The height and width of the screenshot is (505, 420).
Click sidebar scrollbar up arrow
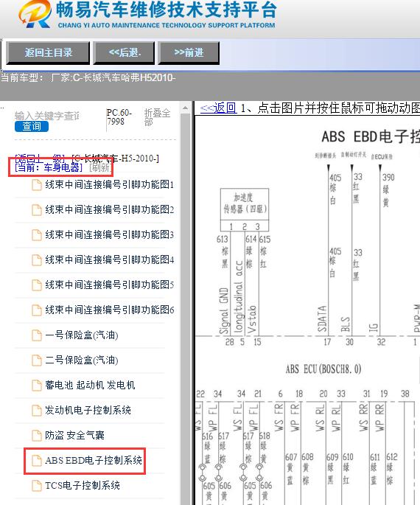[x=186, y=108]
